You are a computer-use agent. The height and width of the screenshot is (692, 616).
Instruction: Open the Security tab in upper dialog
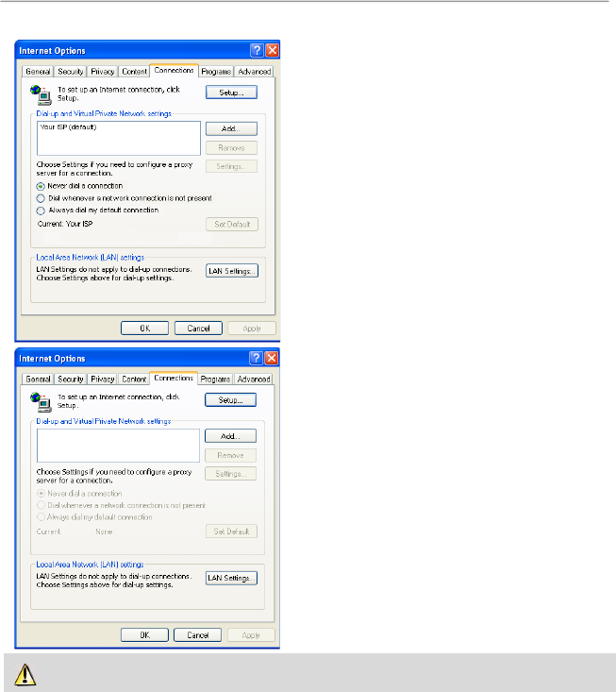click(71, 72)
